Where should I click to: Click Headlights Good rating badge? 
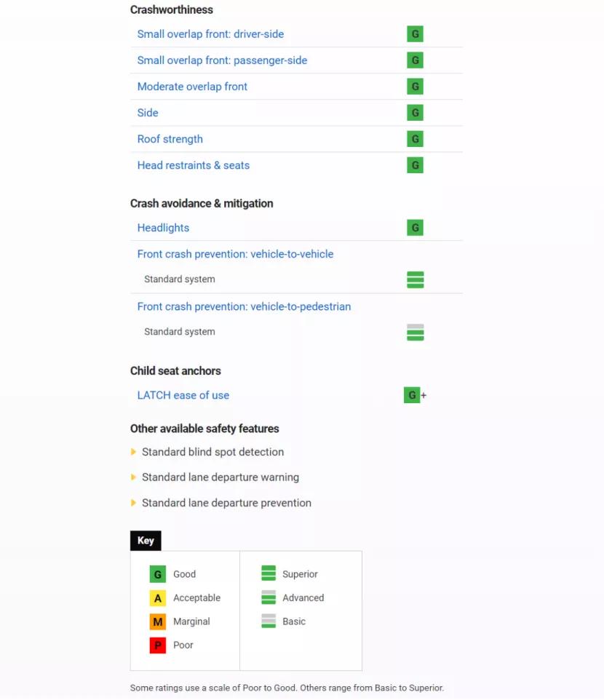(x=415, y=228)
